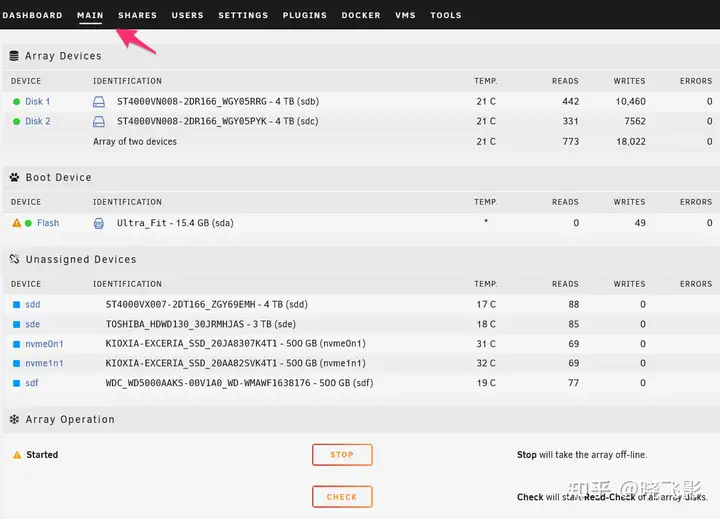Viewport: 720px width, 519px height.
Task: Open the Users tab
Action: (x=187, y=15)
